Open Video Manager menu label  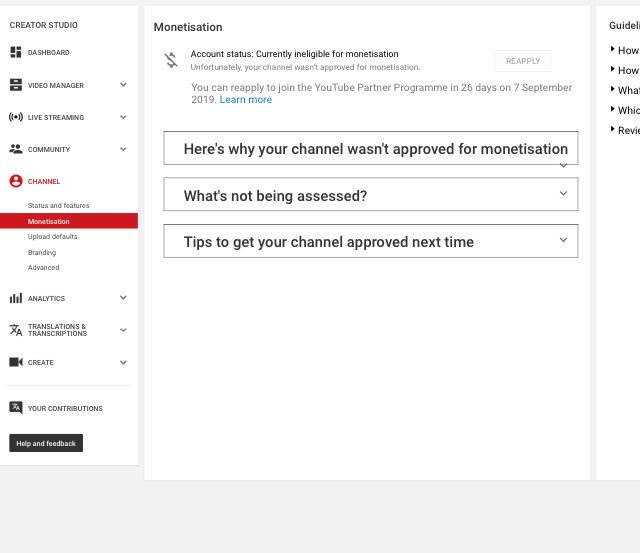click(56, 85)
